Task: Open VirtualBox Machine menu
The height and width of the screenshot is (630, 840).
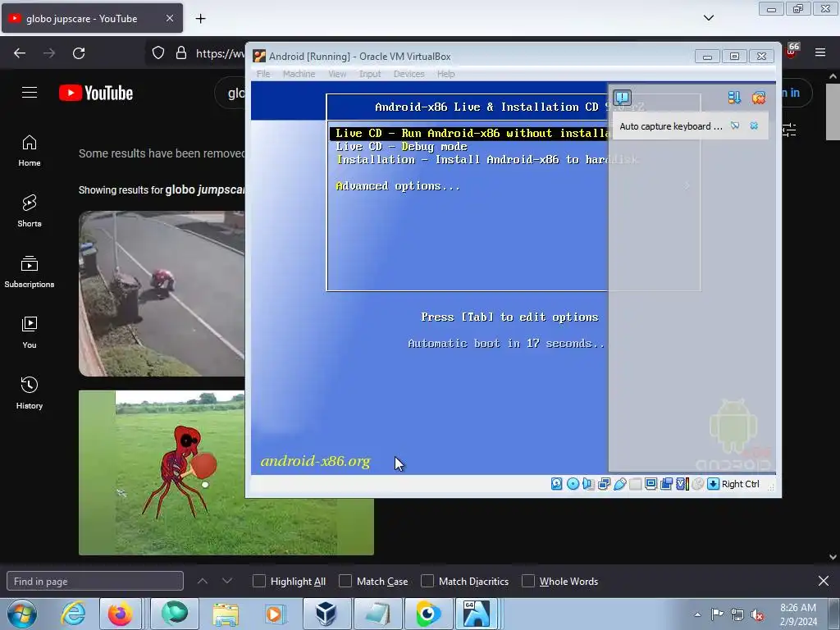Action: pos(299,74)
